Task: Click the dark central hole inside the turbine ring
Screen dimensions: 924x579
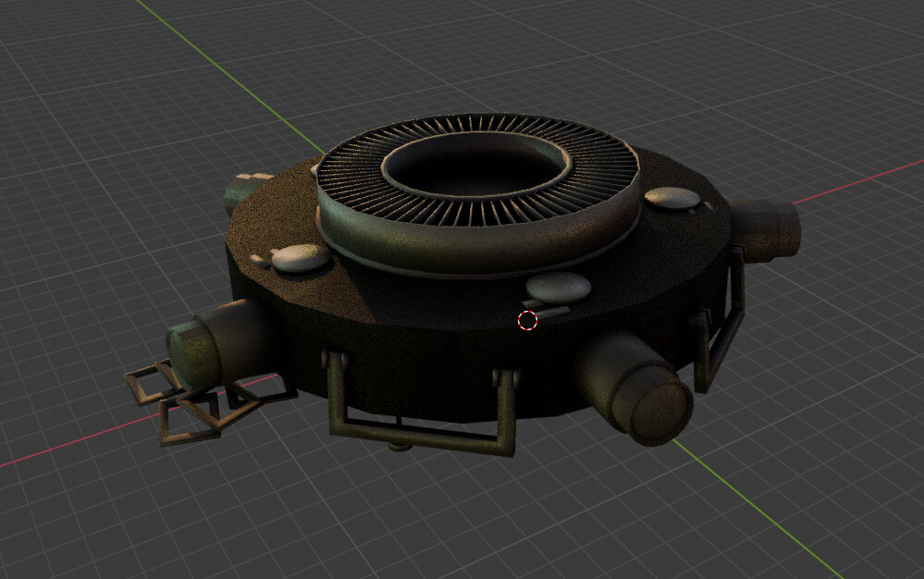Action: (x=476, y=166)
